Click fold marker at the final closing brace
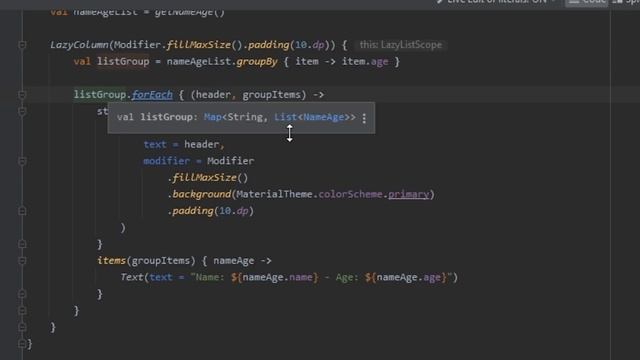The width and height of the screenshot is (640, 360). [x=22, y=344]
